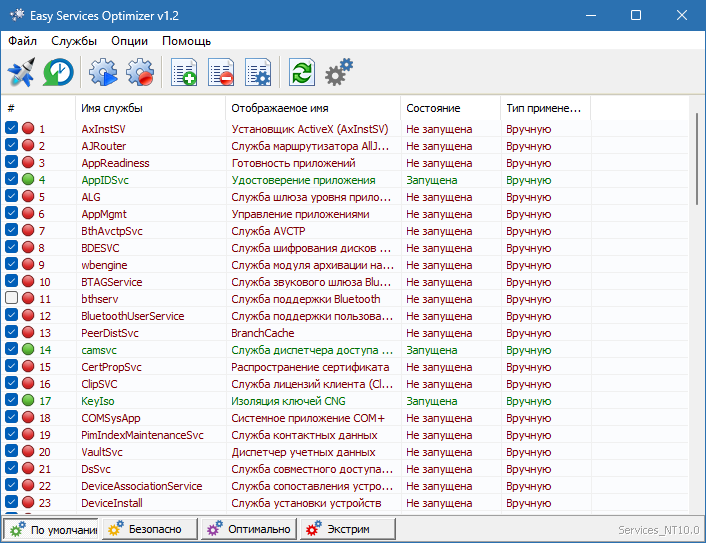This screenshot has width=706, height=543.
Task: Click the double gears options icon
Action: point(339,72)
